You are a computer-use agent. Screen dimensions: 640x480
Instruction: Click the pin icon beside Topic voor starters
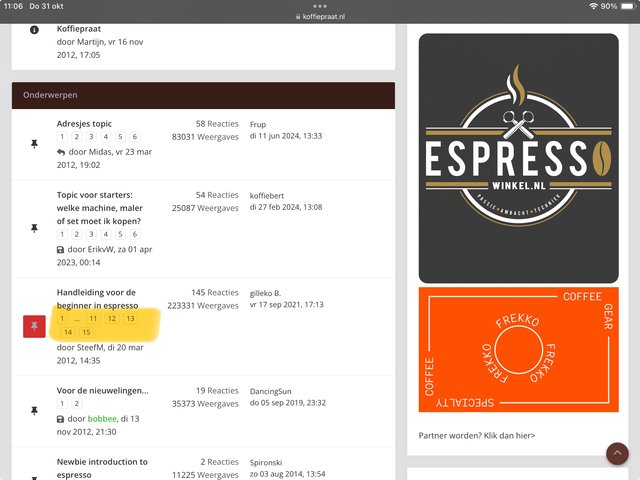coord(34,228)
